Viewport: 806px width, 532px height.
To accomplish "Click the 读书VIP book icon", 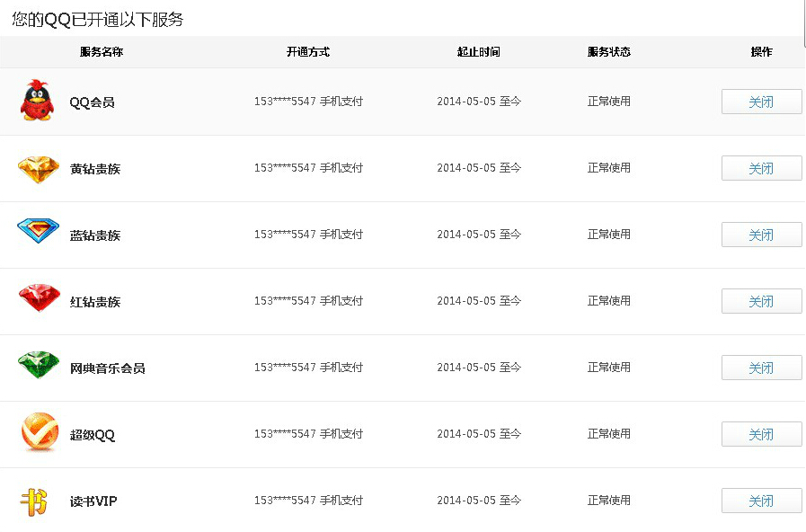I will (34, 501).
